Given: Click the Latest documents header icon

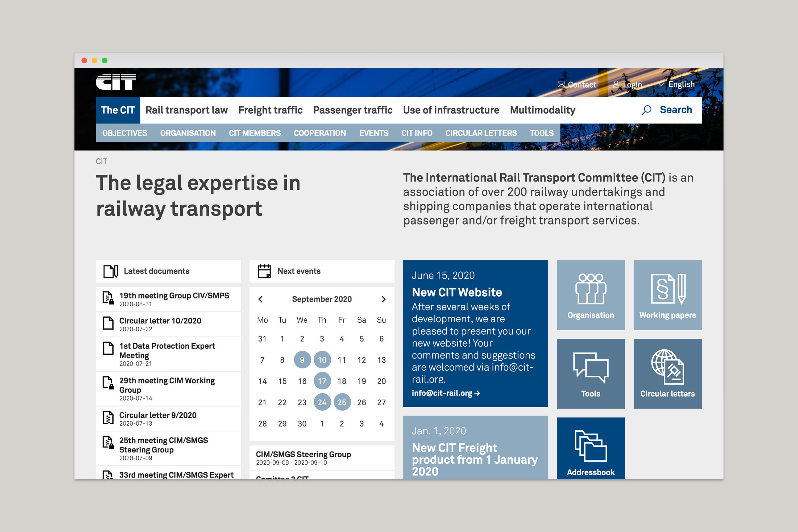Looking at the screenshot, I should pos(111,271).
